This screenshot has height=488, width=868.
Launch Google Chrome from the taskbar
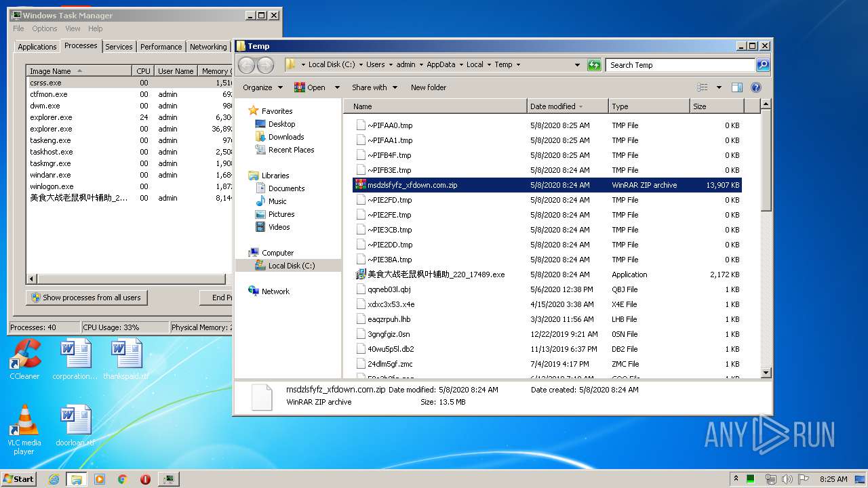tap(123, 479)
